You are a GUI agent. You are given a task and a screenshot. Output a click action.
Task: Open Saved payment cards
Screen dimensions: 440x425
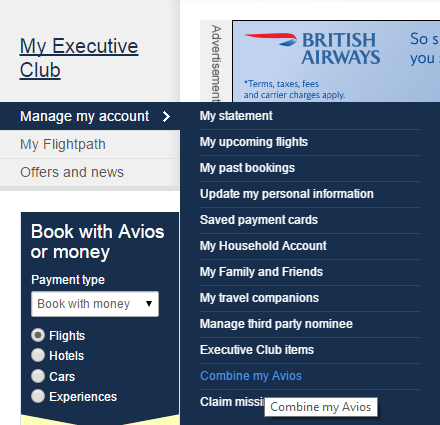tap(259, 220)
